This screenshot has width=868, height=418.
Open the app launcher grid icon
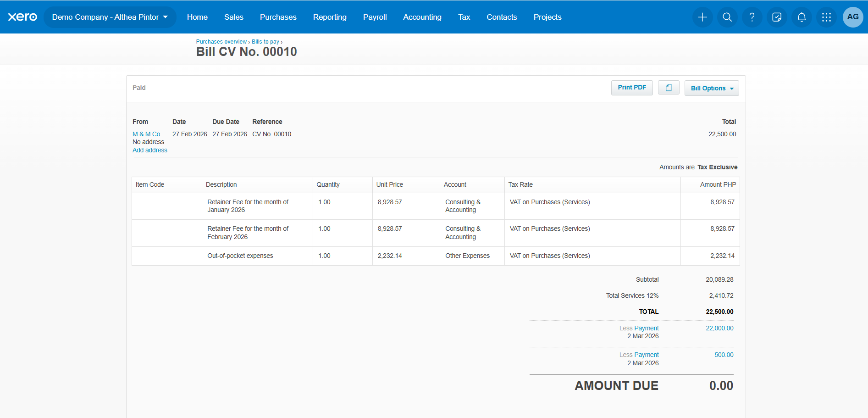tap(826, 17)
